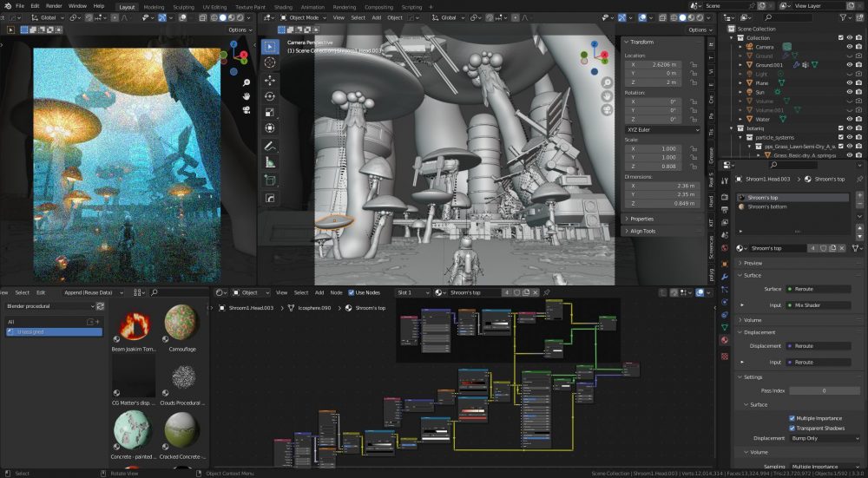This screenshot has width=868, height=478.
Task: Open Displacement Bump Only dropdown
Action: coord(825,438)
